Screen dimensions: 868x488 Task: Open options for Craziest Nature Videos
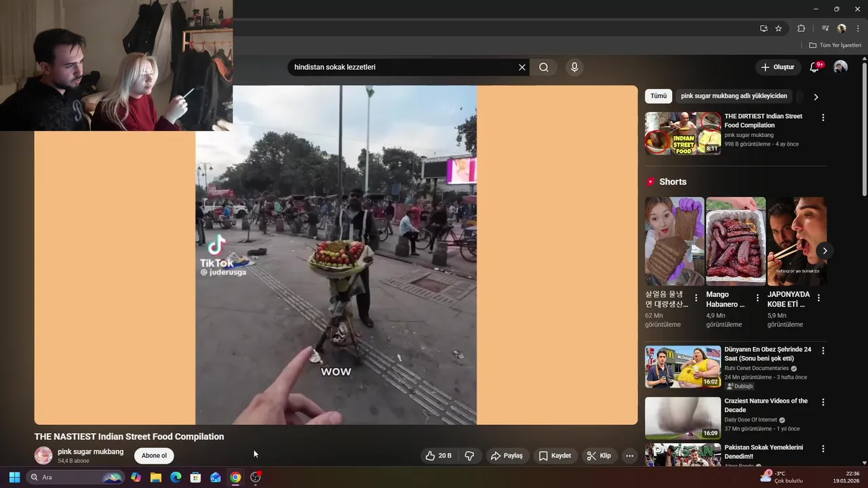823,402
